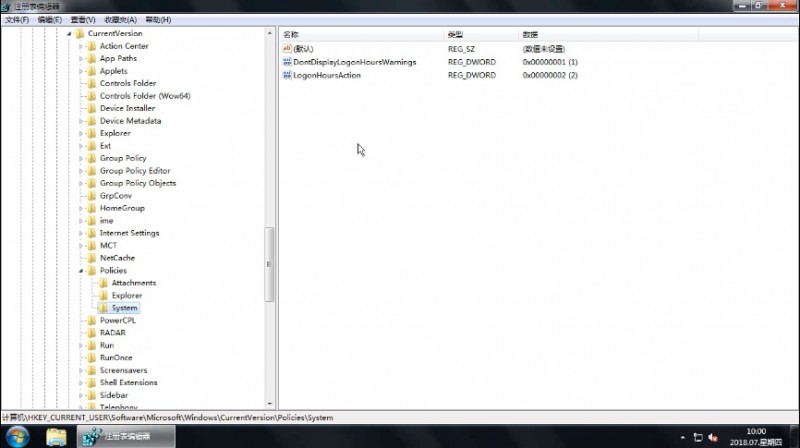Expand the Applets key
Viewport: 800px width, 448px height.
(81, 71)
